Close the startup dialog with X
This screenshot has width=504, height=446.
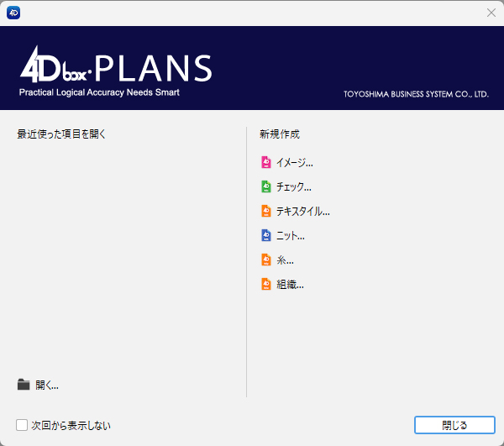[x=491, y=13]
